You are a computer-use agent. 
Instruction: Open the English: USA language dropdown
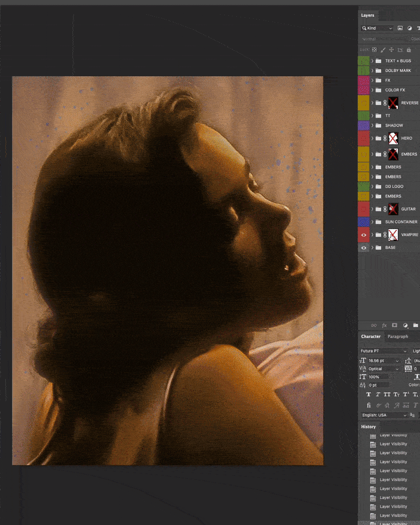point(384,415)
